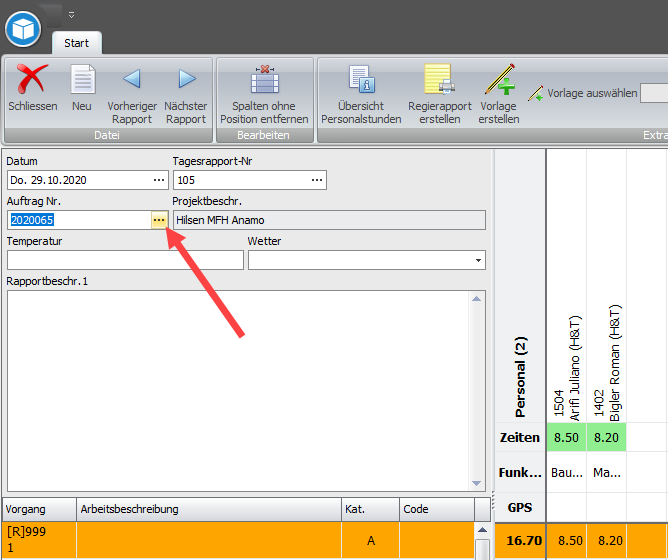Screen dimensions: 668x560
Task: Go to Vorheriger Rapport
Action: coord(132,94)
